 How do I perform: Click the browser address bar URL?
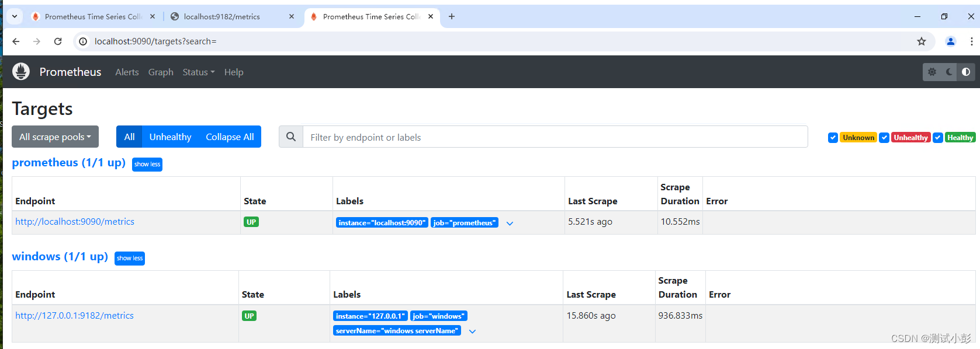click(x=155, y=41)
